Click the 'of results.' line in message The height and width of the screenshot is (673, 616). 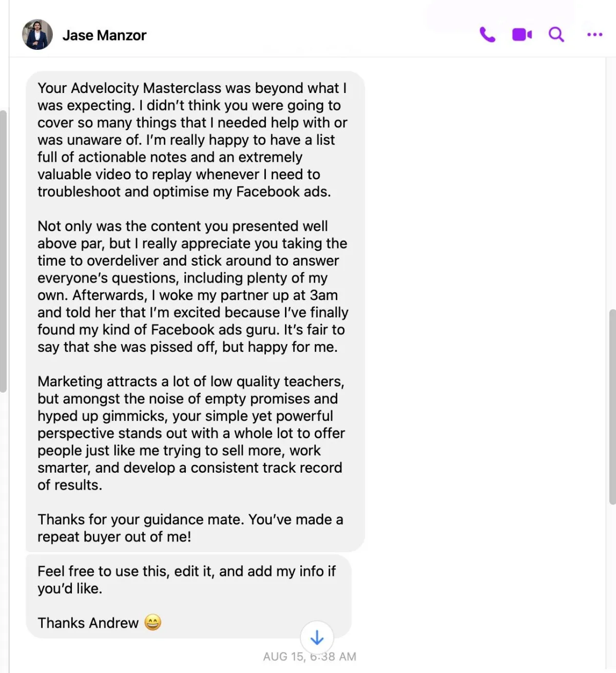[70, 485]
